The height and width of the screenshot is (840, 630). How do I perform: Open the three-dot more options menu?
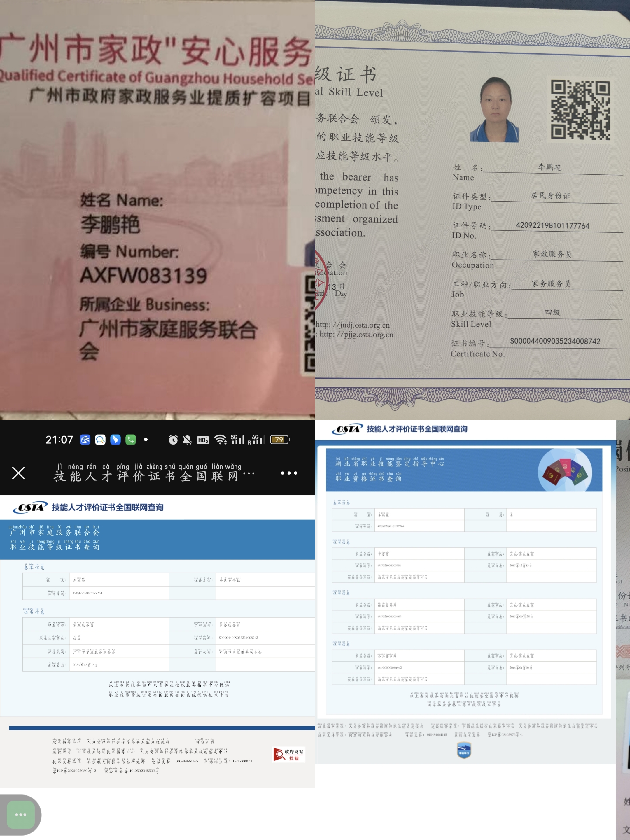[289, 473]
